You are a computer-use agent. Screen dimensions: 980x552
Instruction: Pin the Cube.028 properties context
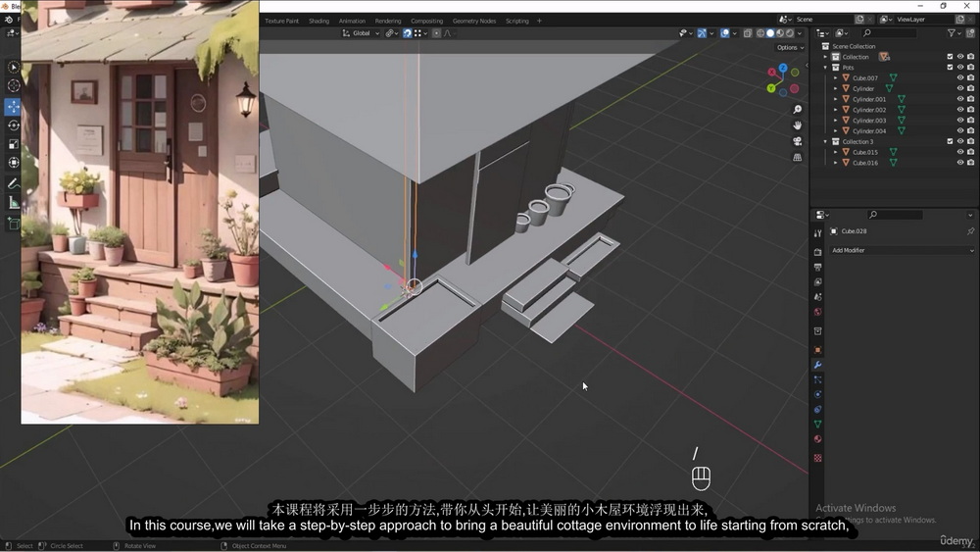pyautogui.click(x=970, y=231)
